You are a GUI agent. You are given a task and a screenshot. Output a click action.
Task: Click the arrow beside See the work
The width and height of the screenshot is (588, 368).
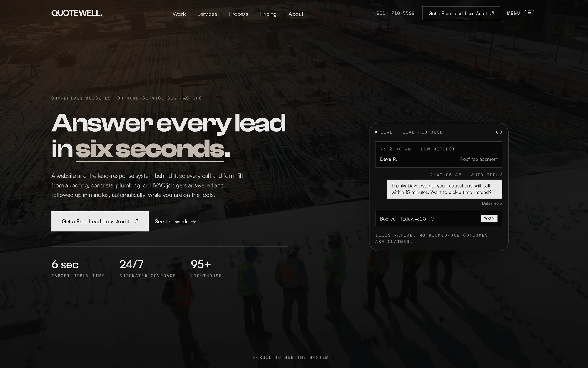(193, 222)
